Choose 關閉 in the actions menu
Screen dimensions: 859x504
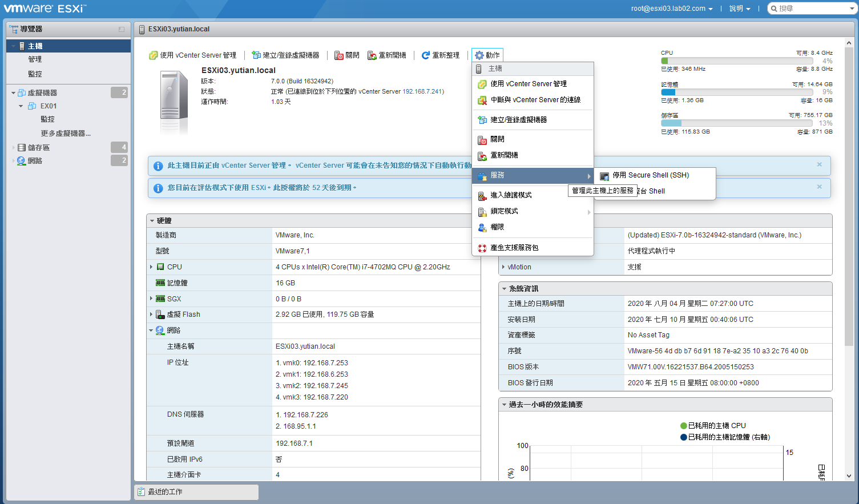533,139
